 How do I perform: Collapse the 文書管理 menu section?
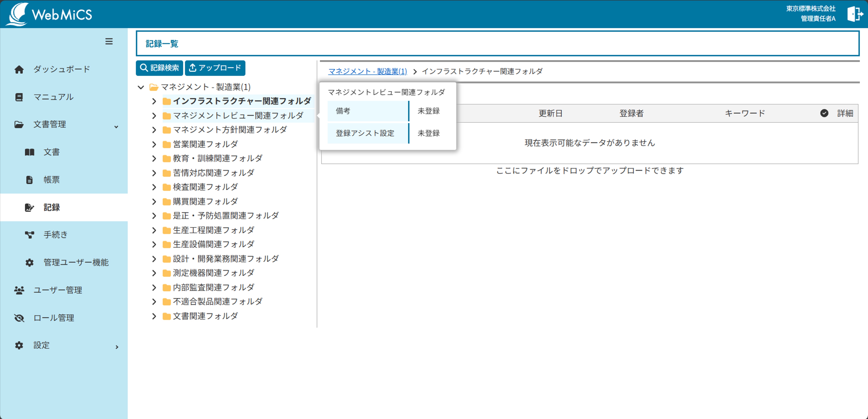point(116,127)
